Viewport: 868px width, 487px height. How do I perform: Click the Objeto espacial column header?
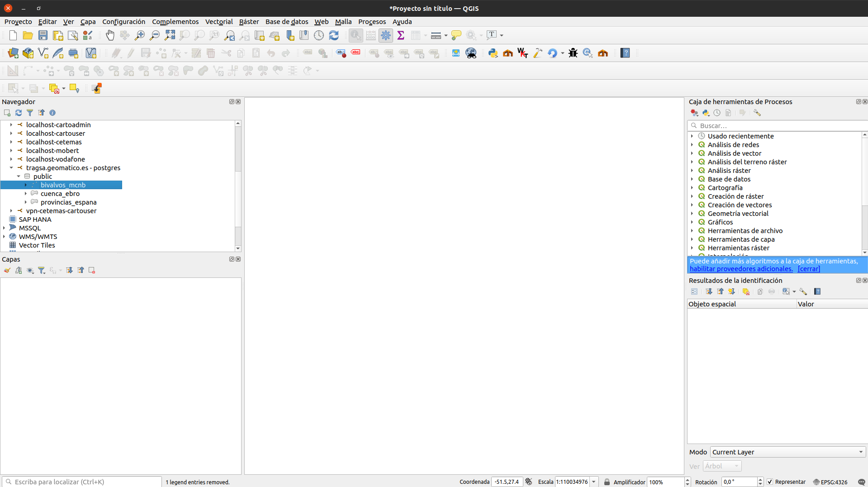pos(742,304)
